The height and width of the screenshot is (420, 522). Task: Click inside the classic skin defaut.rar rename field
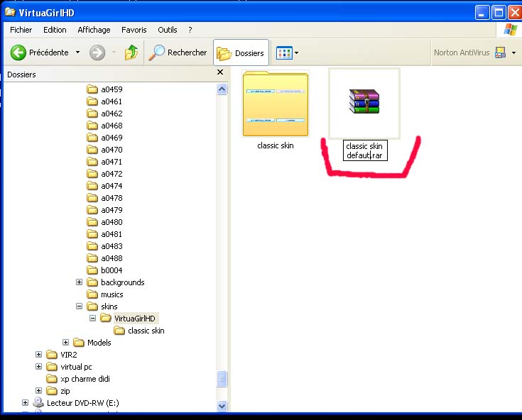pos(365,150)
